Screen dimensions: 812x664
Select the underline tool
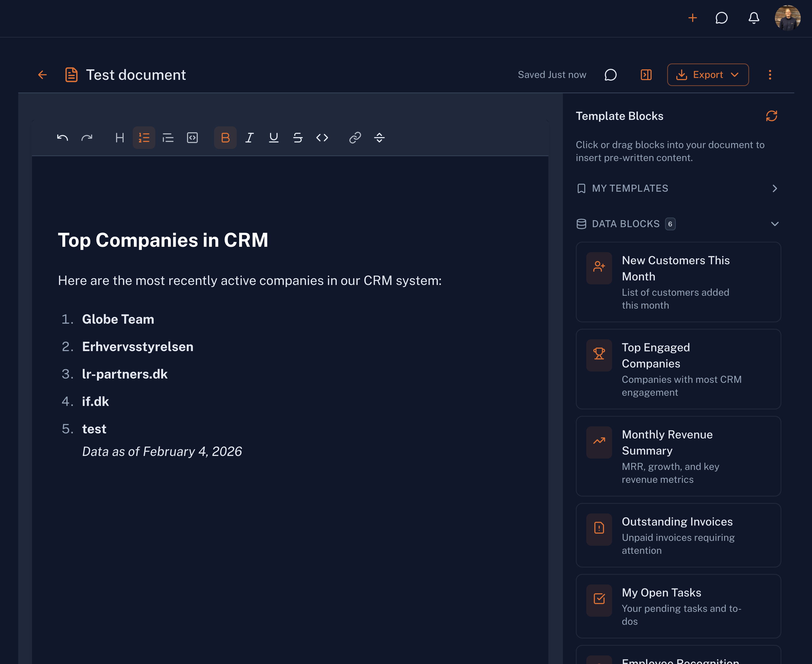click(x=274, y=138)
